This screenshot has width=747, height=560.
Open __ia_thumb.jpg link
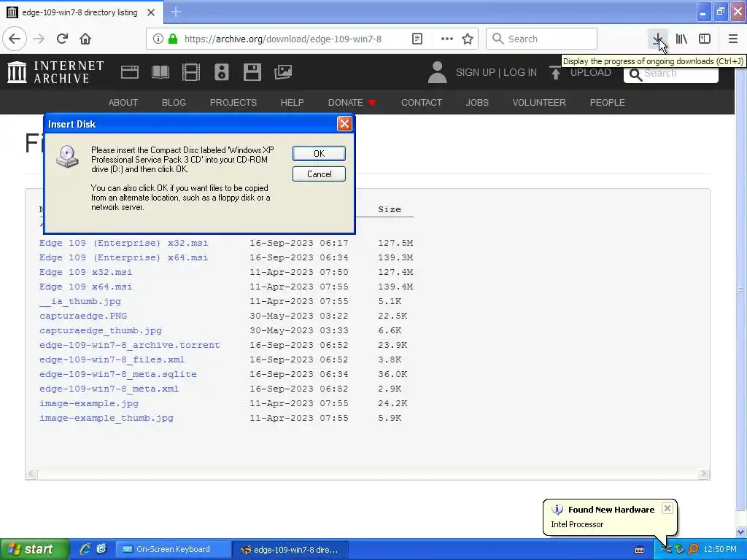click(x=80, y=301)
